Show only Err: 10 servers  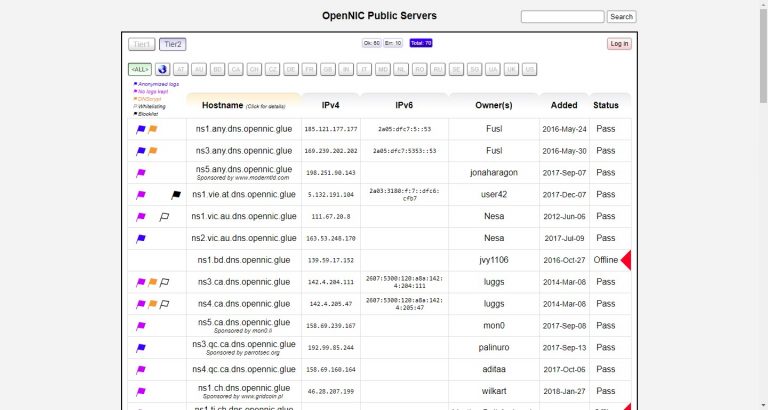coord(393,43)
